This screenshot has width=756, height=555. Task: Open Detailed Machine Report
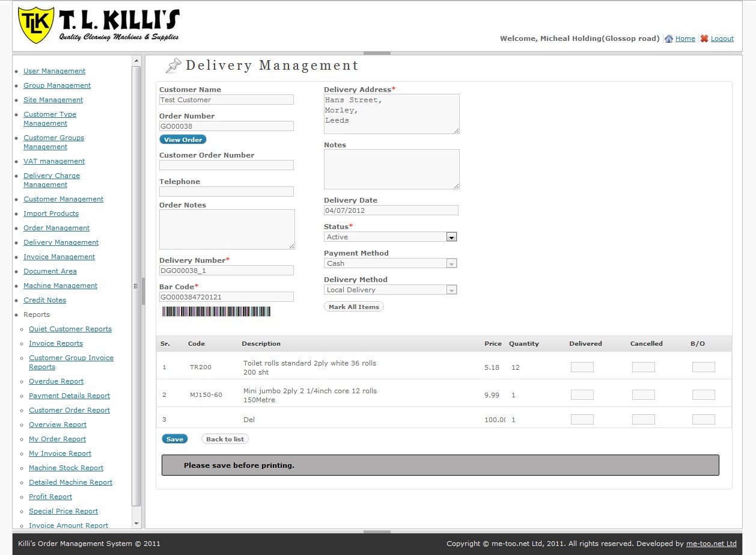(x=70, y=482)
